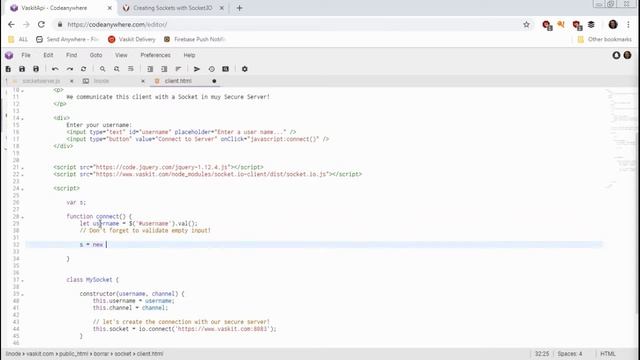Screen dimensions: 640x360
Task: Collapse the connect function fold at line 28
Action: tap(22, 217)
